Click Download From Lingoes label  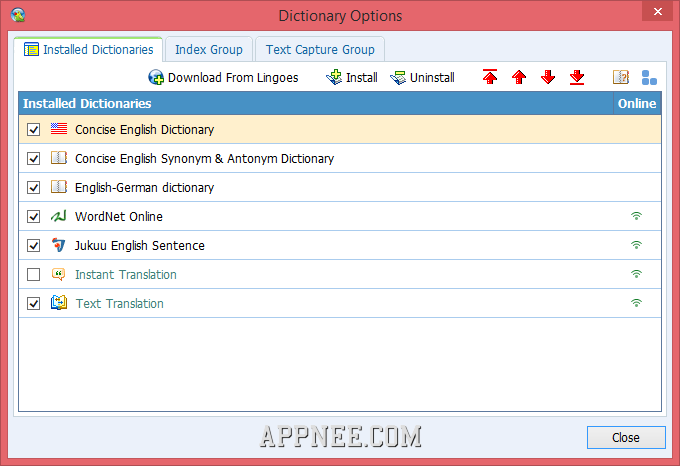pyautogui.click(x=233, y=78)
